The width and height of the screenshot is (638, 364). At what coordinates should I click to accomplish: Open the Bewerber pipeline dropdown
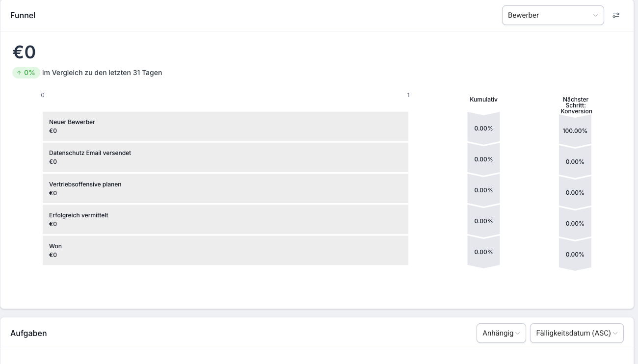553,15
